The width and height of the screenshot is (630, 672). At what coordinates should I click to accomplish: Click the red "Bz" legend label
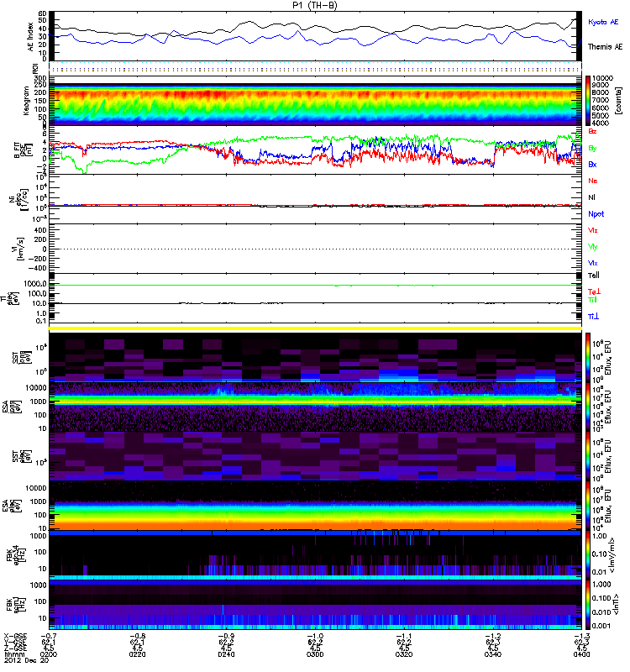(592, 131)
